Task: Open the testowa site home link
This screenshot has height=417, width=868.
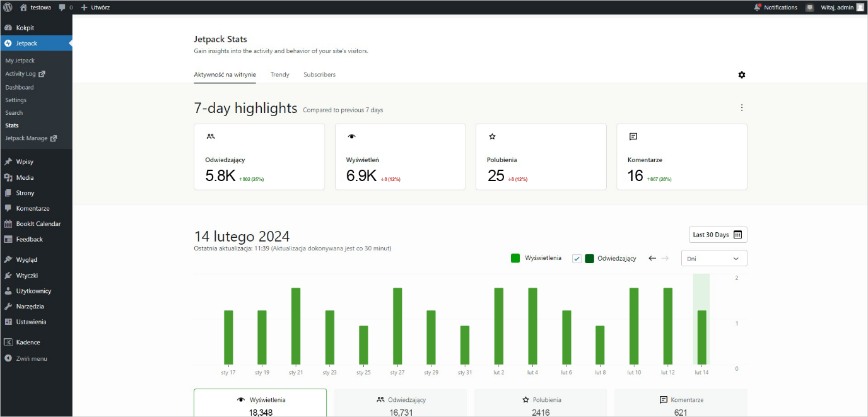Action: [35, 8]
